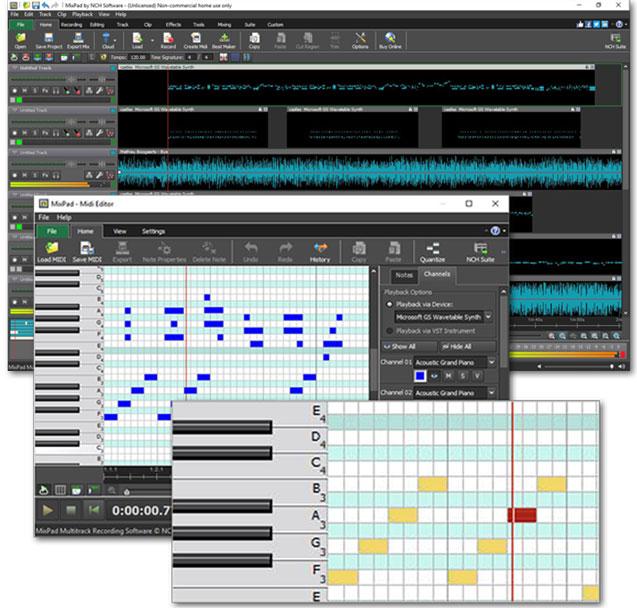637x608 pixels.
Task: Click the Export Mix toolbar icon
Action: click(78, 41)
